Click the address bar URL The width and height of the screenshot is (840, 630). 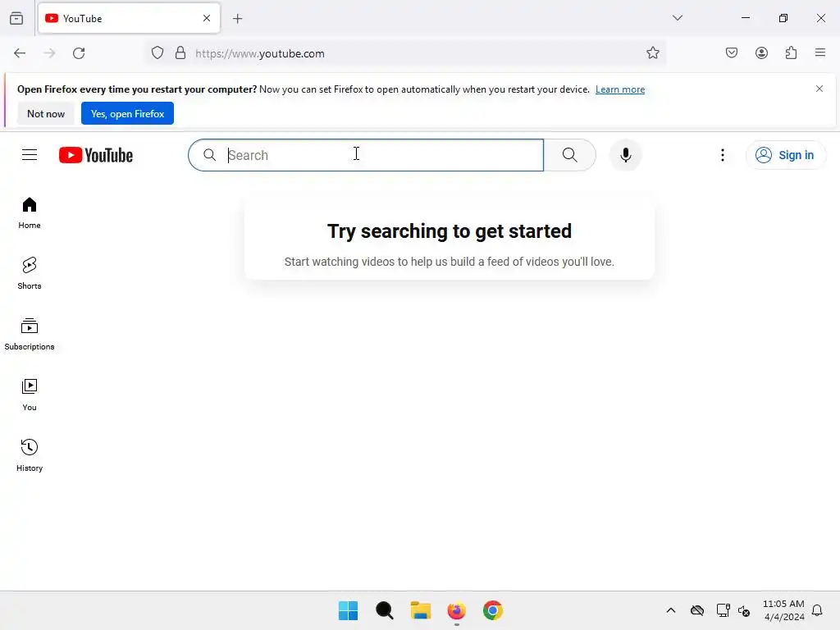260,53
